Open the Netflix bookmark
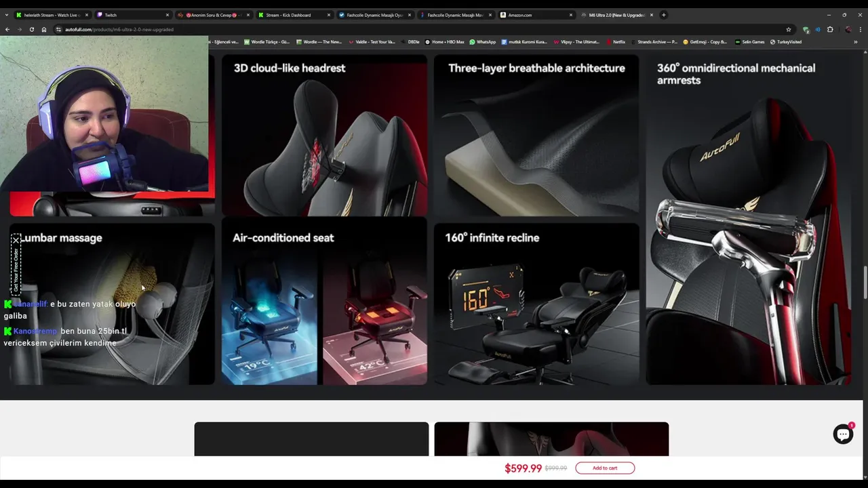868x488 pixels. pyautogui.click(x=616, y=42)
